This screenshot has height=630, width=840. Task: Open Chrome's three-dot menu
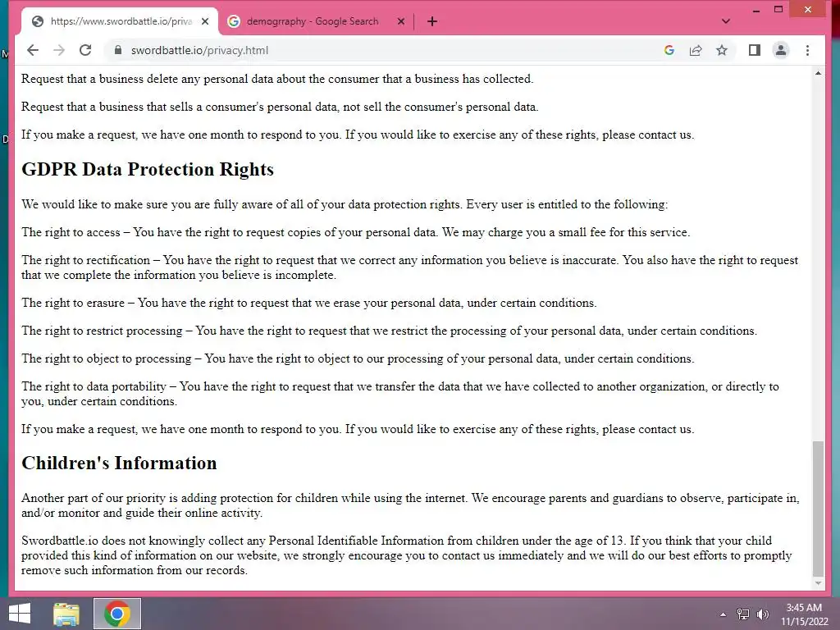click(807, 50)
